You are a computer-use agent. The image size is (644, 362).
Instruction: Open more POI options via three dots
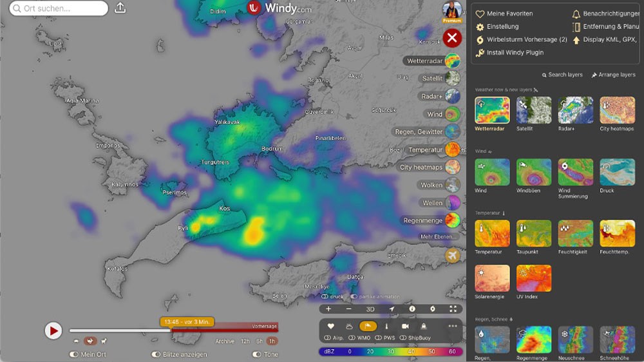click(453, 327)
